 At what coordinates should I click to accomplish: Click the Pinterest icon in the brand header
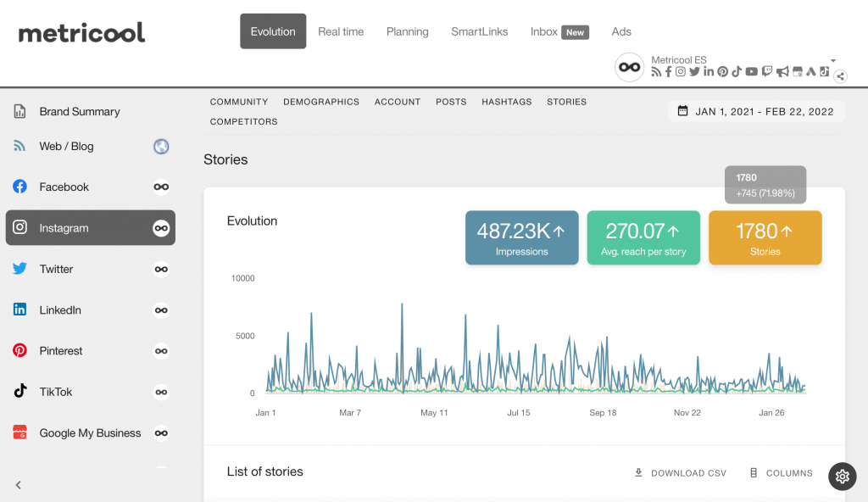tap(722, 71)
